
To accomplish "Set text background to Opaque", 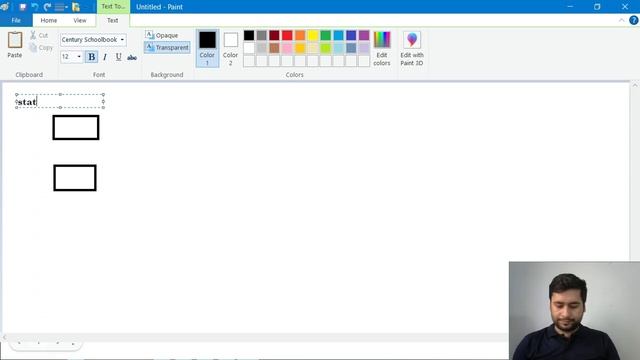I will [x=162, y=35].
